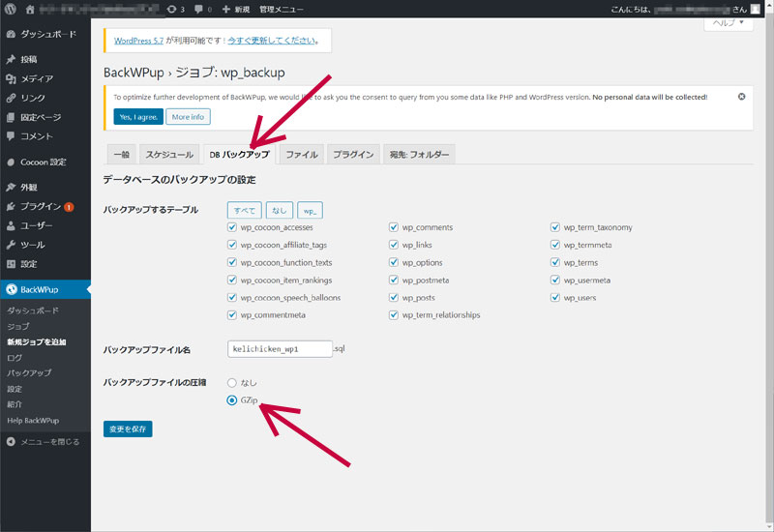Viewport: 774px width, 532px height.
Task: Click Yes, I agree button
Action: (x=138, y=117)
